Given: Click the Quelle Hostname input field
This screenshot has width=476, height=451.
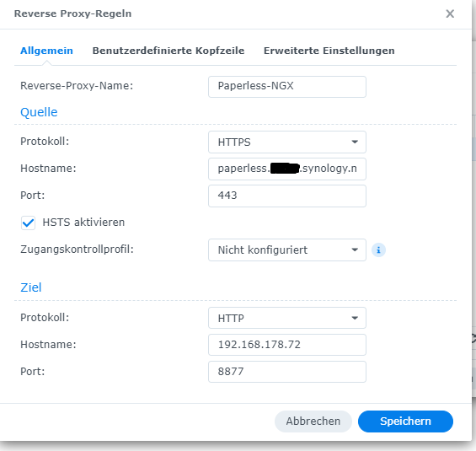Looking at the screenshot, I should pyautogui.click(x=287, y=169).
